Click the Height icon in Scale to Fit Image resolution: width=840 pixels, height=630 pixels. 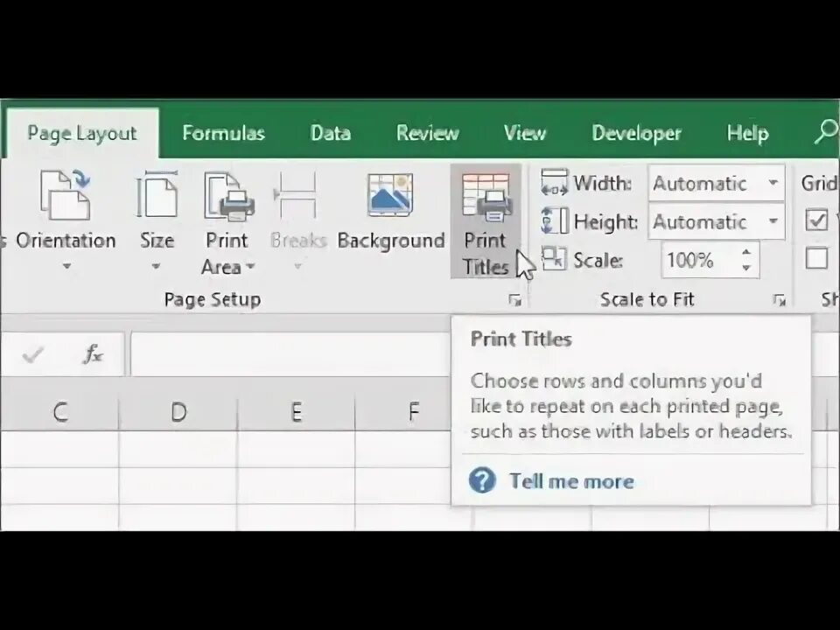[554, 220]
